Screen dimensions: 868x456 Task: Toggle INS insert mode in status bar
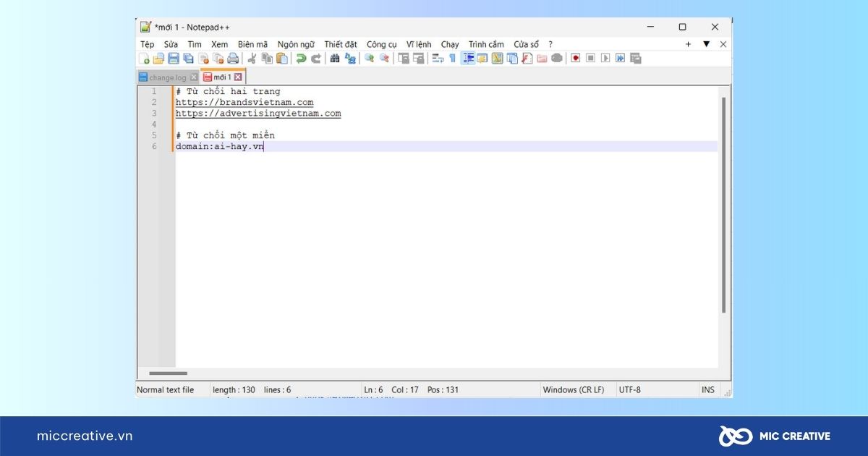click(707, 390)
